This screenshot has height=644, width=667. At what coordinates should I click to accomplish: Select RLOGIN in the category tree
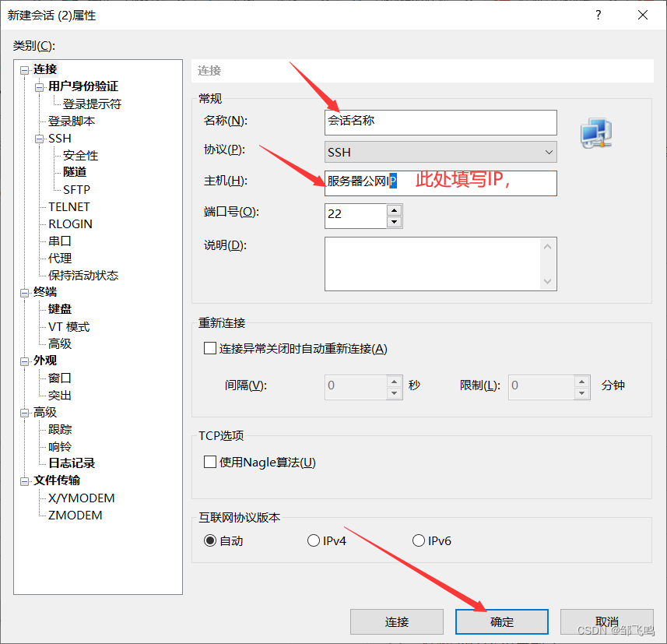tap(70, 224)
